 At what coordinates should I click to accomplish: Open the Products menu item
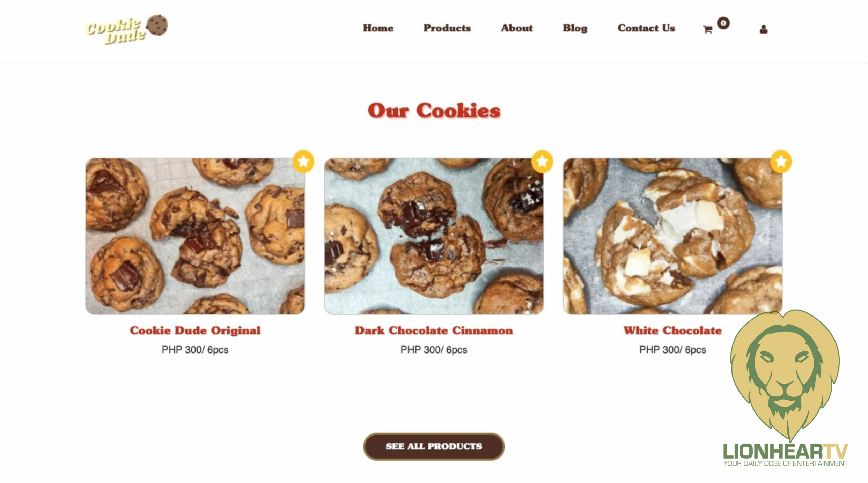447,28
